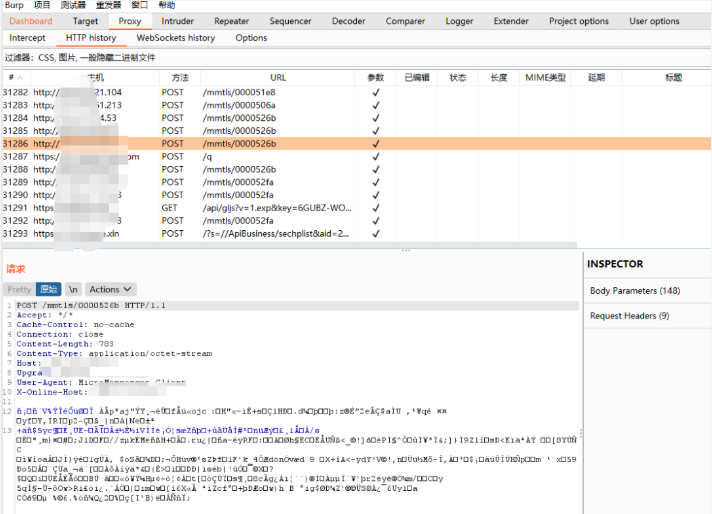Click URL /mmtls/000051e8
712x514 pixels.
pos(239,92)
